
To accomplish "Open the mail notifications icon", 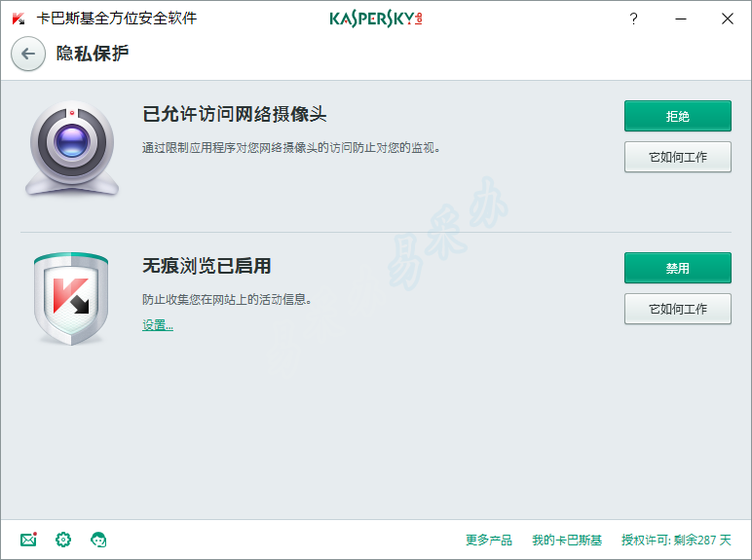I will coord(29,540).
